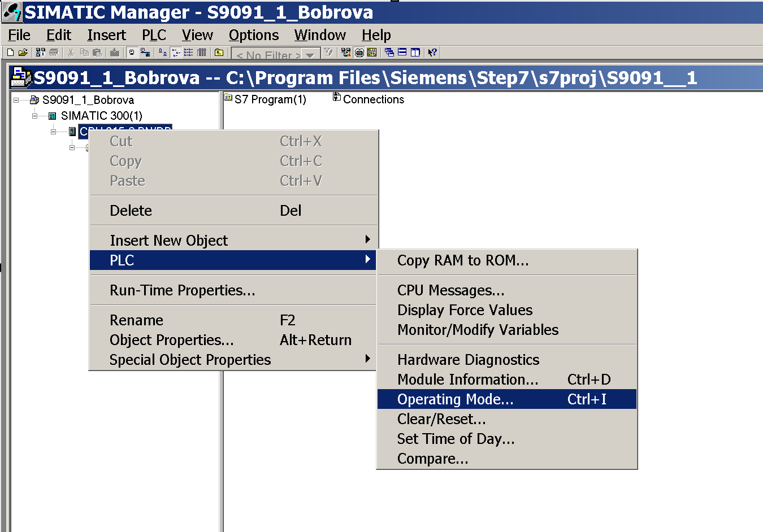Select Operating Mode in PLC submenu
This screenshot has width=763, height=532.
[507, 399]
